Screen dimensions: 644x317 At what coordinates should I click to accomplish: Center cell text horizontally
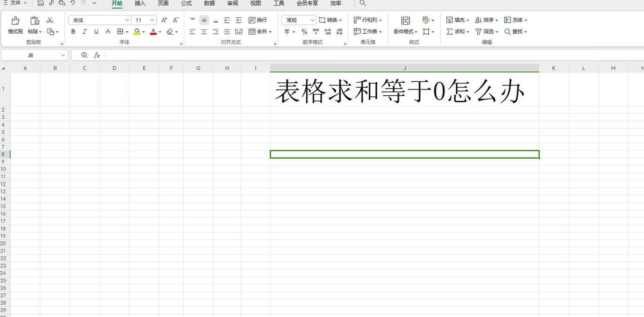[204, 32]
